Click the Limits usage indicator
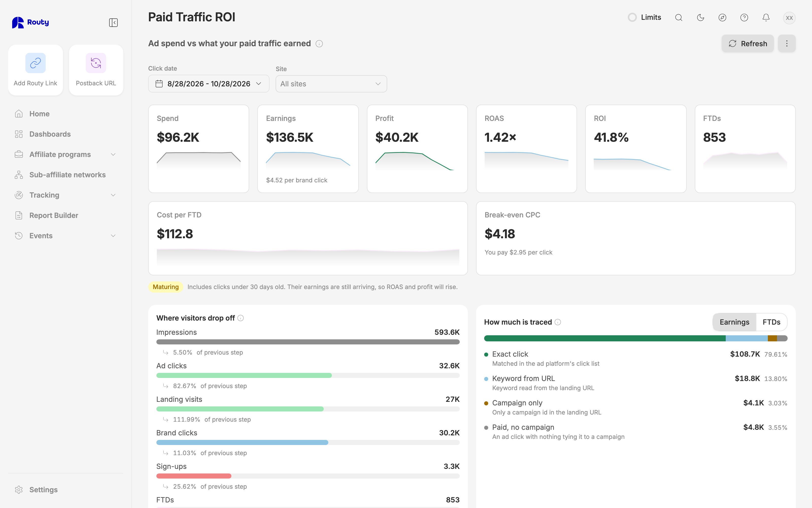812x508 pixels. [x=644, y=18]
